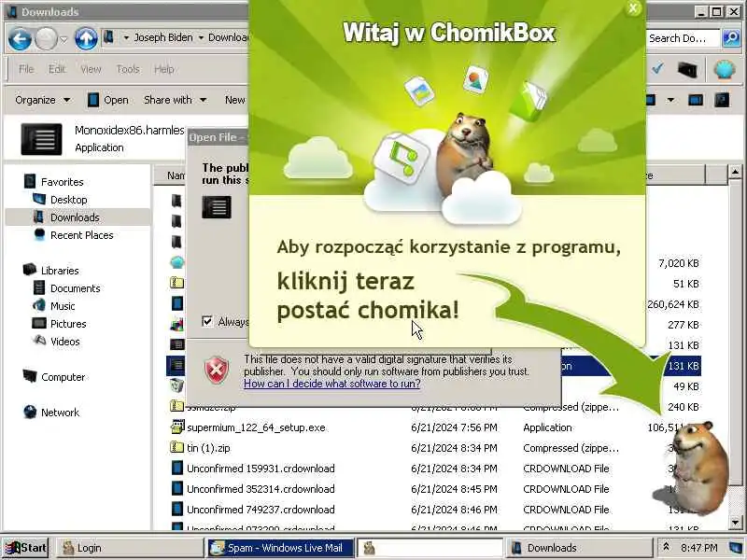The height and width of the screenshot is (560, 747).
Task: Expand dropdown arrow after Joseph Biden breadcrumb
Action: point(201,37)
